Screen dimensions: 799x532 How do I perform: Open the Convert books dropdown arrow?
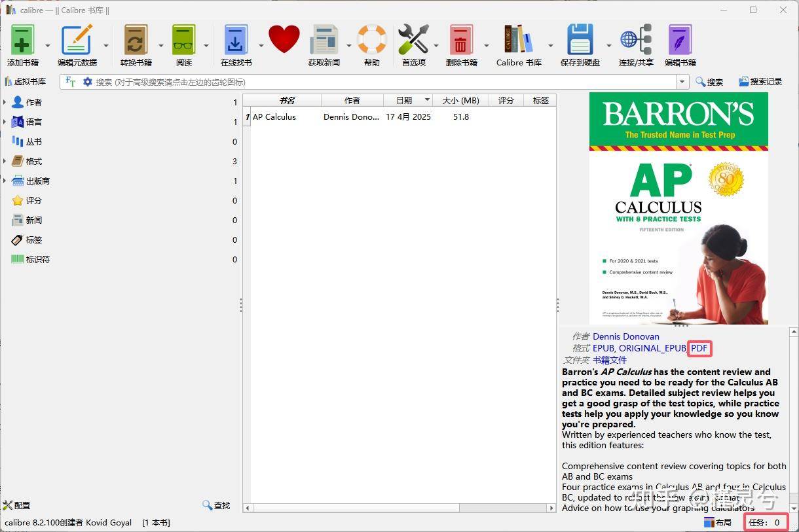pos(160,46)
